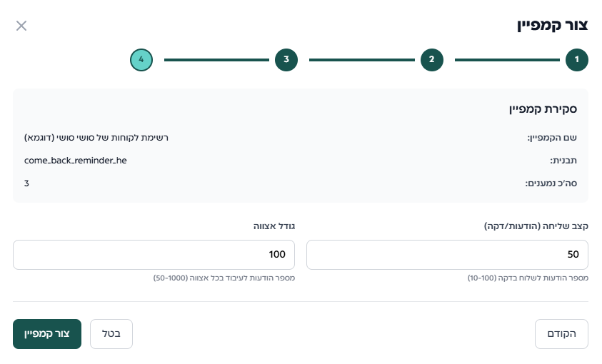Focus the send rate field showing 50
Screen dimensions: 602x364
pyautogui.click(x=447, y=255)
